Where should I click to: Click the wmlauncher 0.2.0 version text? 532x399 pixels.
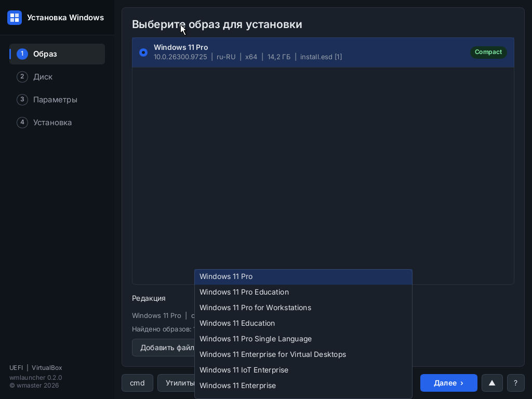36,378
